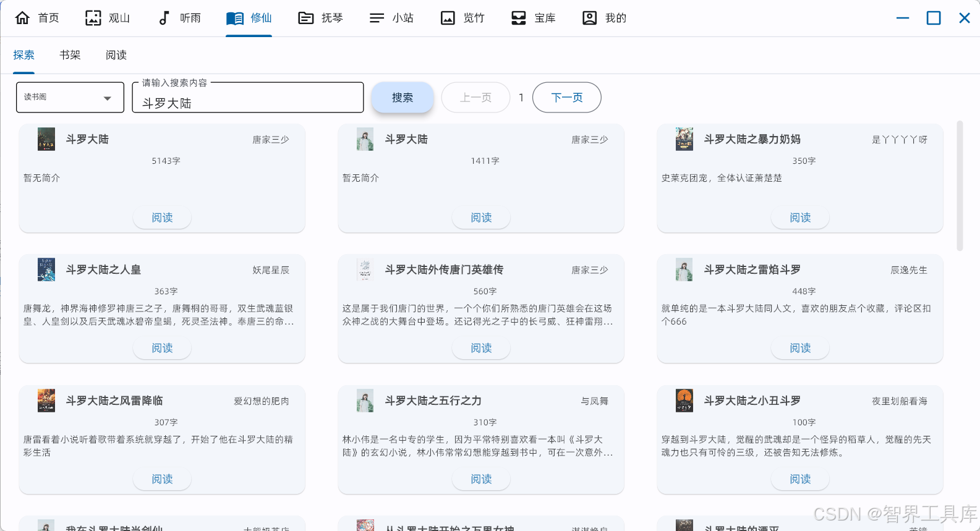Click author 妖尾星辰

point(271,270)
